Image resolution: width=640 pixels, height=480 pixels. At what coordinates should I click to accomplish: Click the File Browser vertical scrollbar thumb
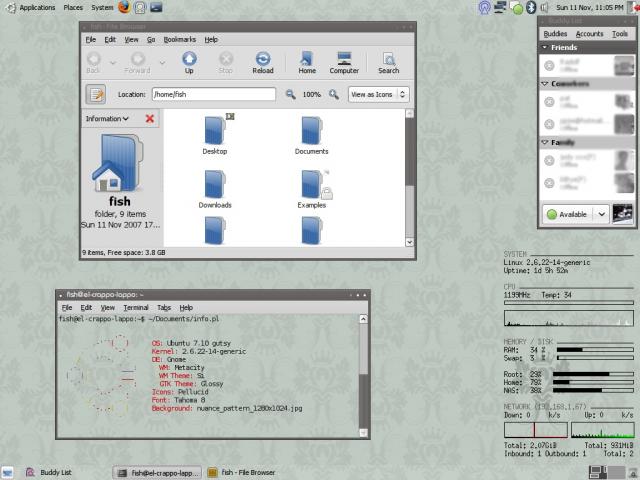pos(409,152)
